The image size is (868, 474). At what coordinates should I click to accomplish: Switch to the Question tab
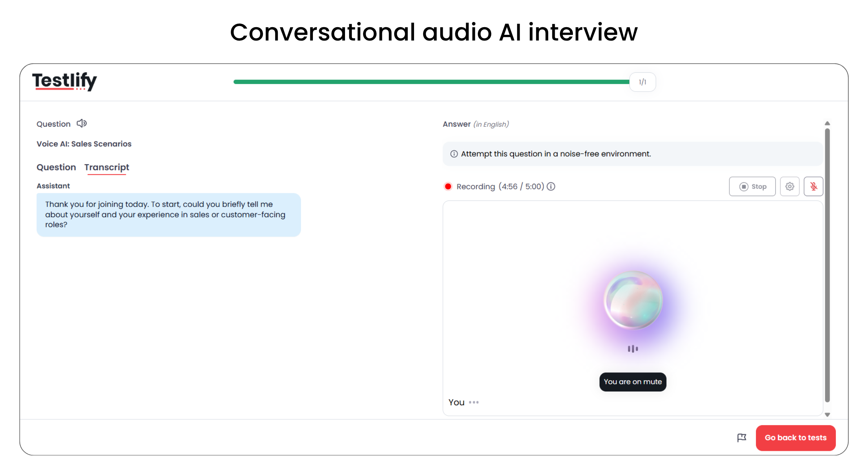[x=56, y=167]
